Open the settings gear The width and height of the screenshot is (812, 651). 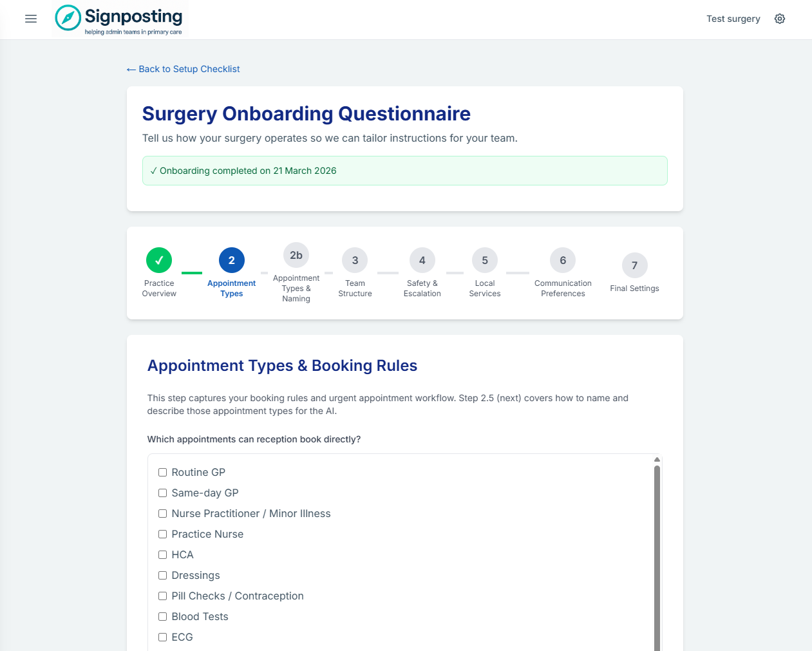tap(780, 19)
